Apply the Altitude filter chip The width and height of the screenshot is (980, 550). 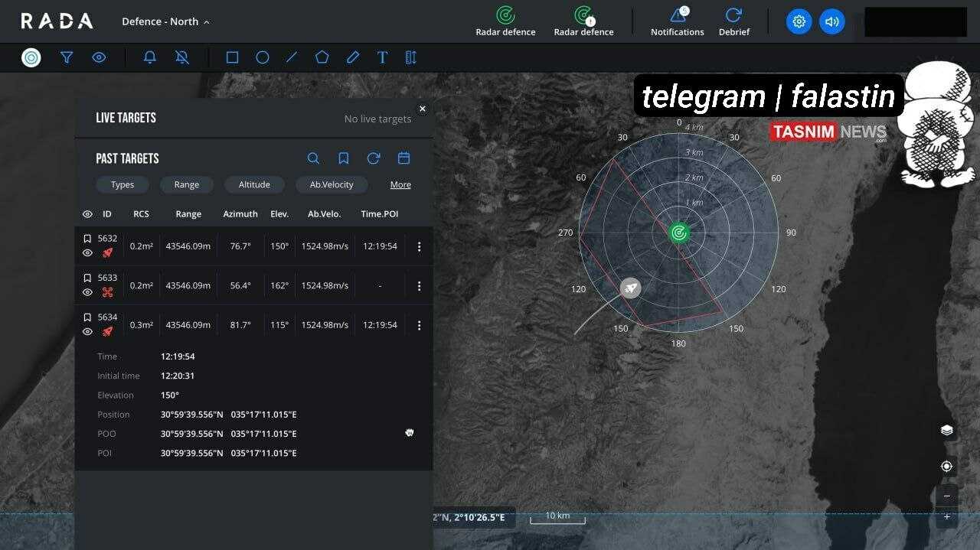(x=254, y=184)
